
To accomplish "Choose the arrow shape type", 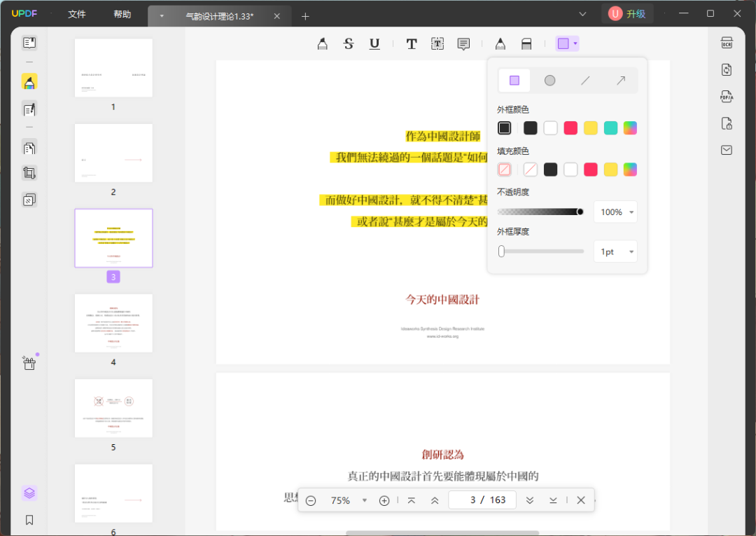I will [x=620, y=81].
